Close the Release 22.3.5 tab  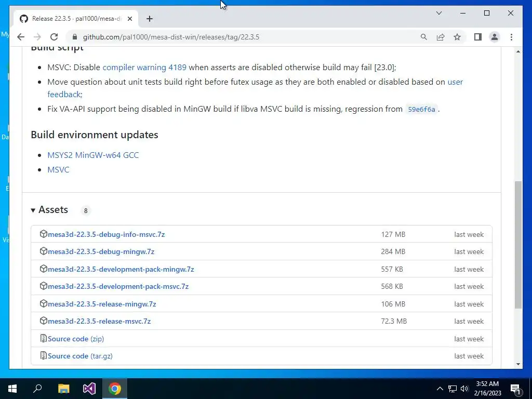pos(129,19)
